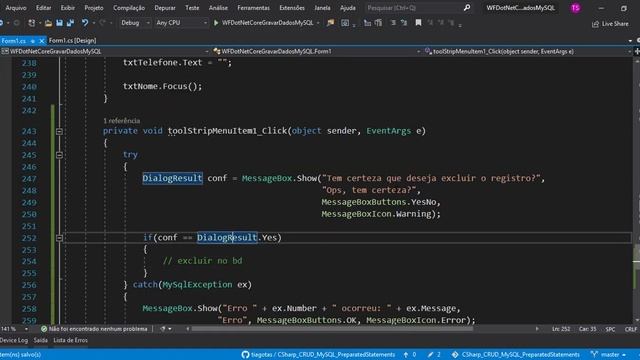Collapse the toolStripMenuItem1_Click method at line 243
The height and width of the screenshot is (360, 640).
[59, 131]
